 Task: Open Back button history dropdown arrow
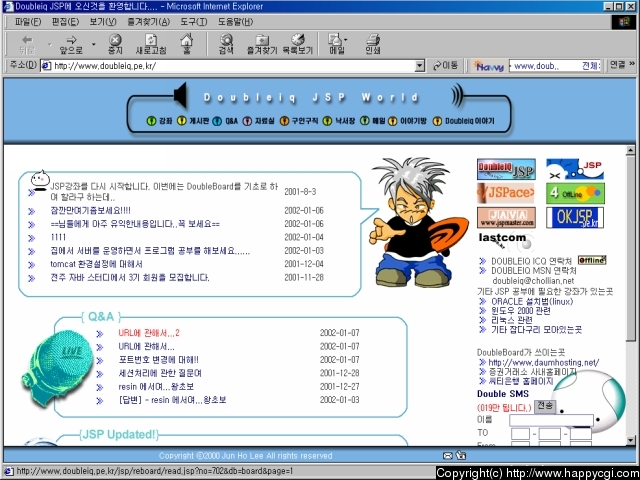tap(50, 44)
